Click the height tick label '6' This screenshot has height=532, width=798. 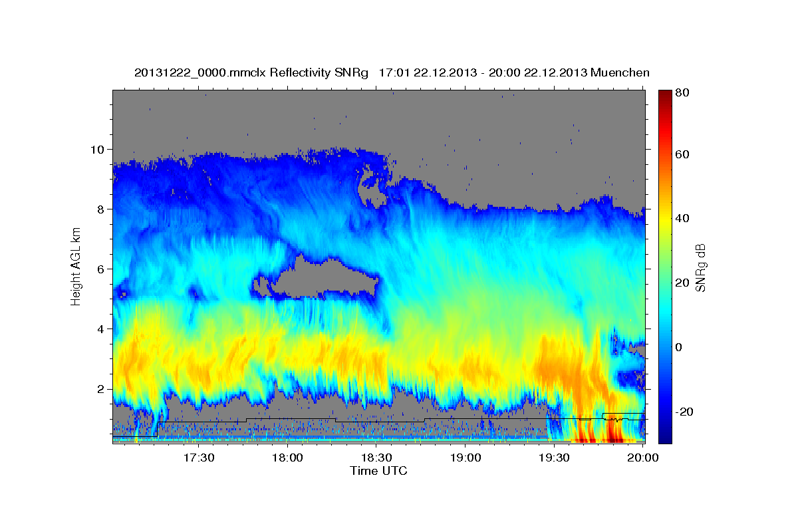[x=102, y=269]
